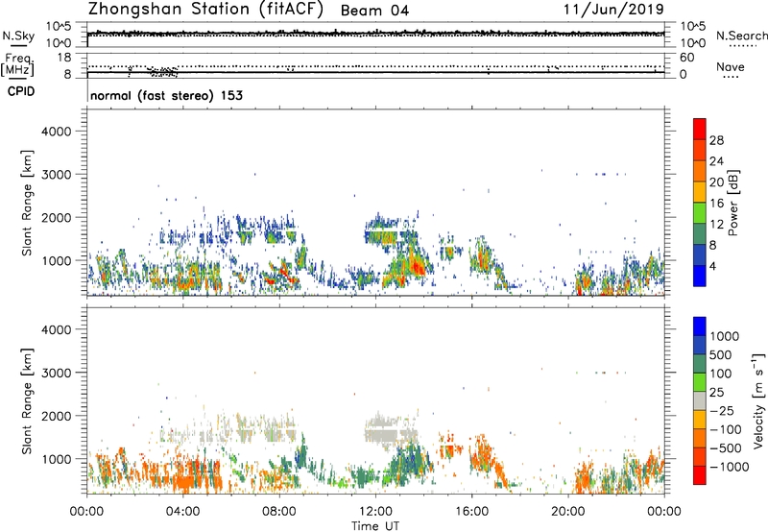Click the green 12 dB segment of Power colorbar
This screenshot has width=768, height=532.
[x=700, y=213]
